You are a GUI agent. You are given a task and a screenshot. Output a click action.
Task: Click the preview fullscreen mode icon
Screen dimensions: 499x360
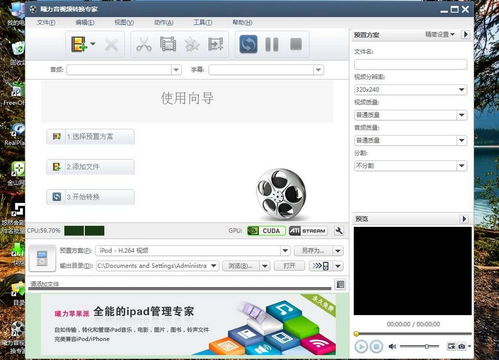click(x=451, y=347)
